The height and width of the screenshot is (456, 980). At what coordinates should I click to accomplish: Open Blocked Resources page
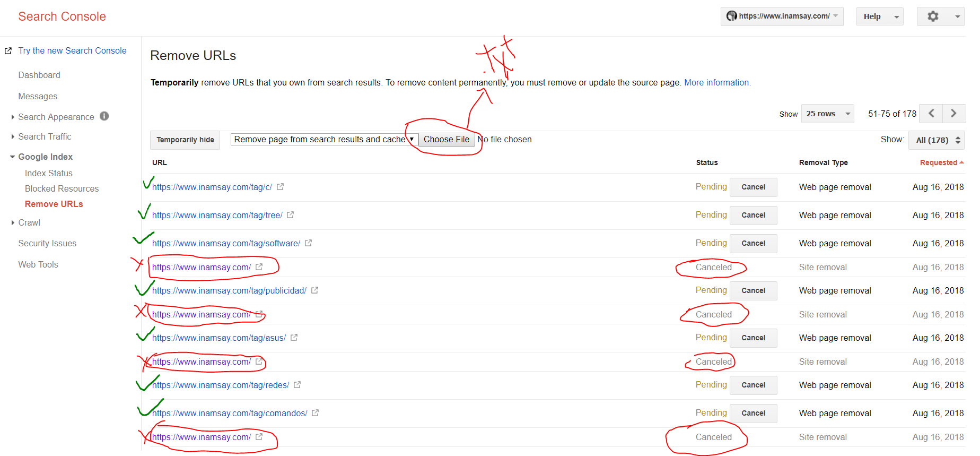click(x=62, y=189)
